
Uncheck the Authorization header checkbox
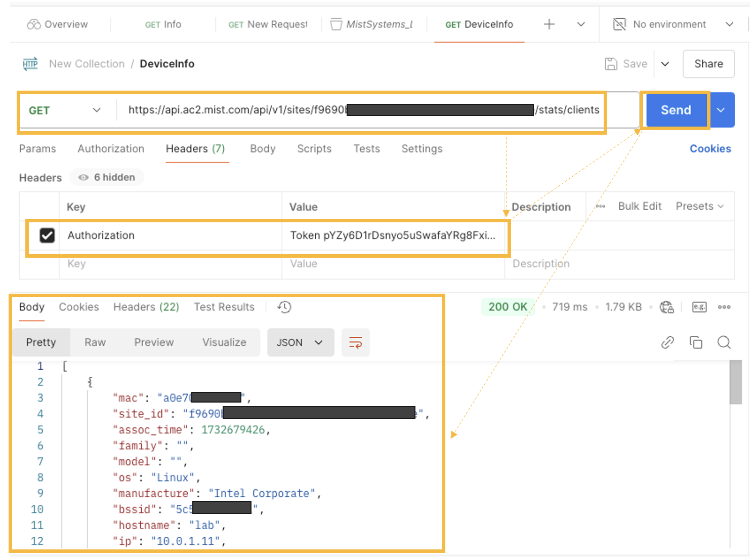47,235
